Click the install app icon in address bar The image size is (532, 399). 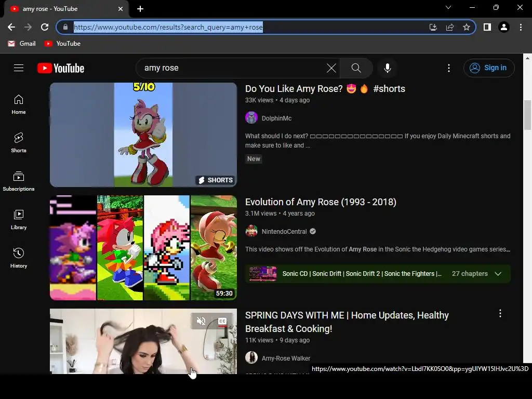click(433, 27)
